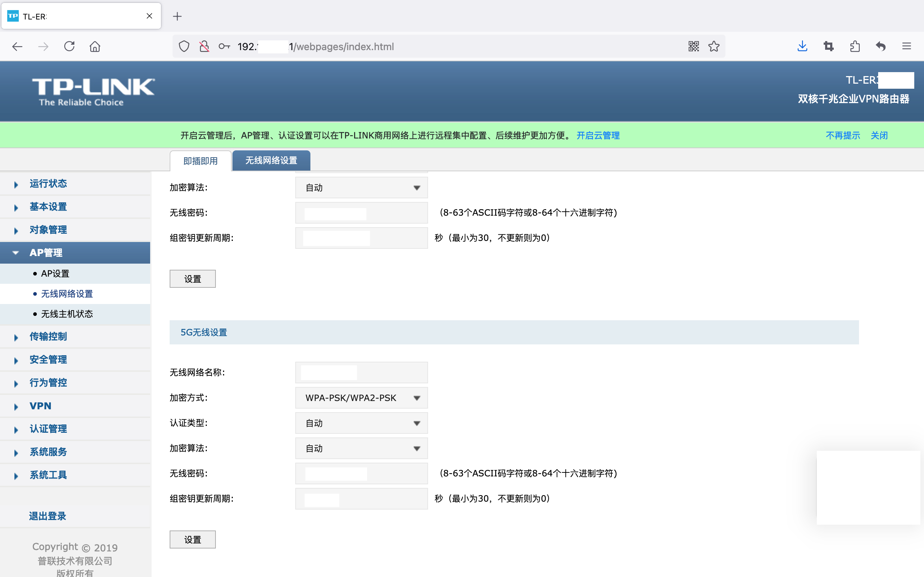This screenshot has height=577, width=924.
Task: Open the downloads arrow icon
Action: pos(802,47)
